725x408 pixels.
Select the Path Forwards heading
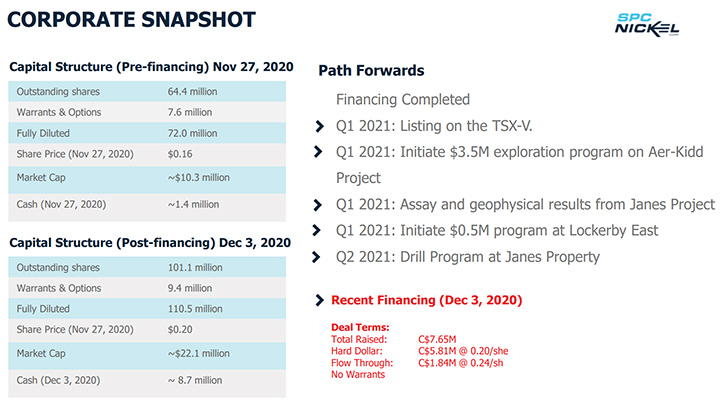point(371,70)
